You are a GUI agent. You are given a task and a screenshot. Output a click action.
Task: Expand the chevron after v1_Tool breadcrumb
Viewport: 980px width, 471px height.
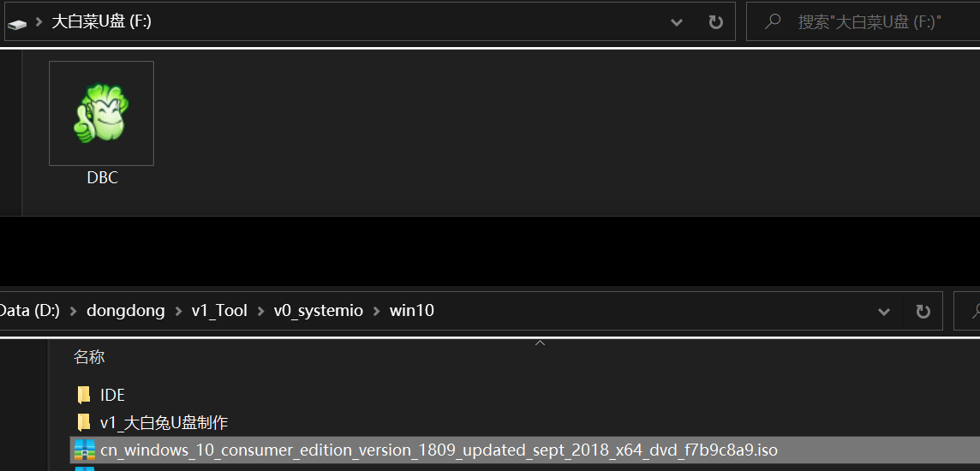tap(260, 311)
